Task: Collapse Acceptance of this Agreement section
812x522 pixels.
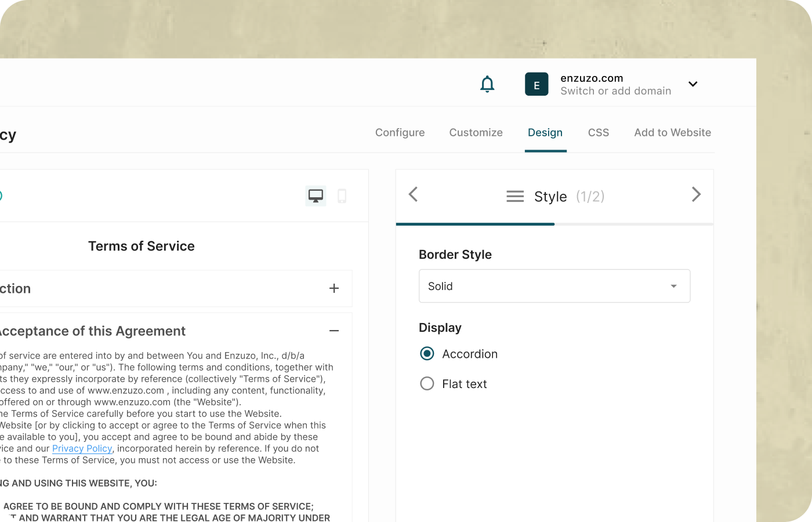Action: 334,331
